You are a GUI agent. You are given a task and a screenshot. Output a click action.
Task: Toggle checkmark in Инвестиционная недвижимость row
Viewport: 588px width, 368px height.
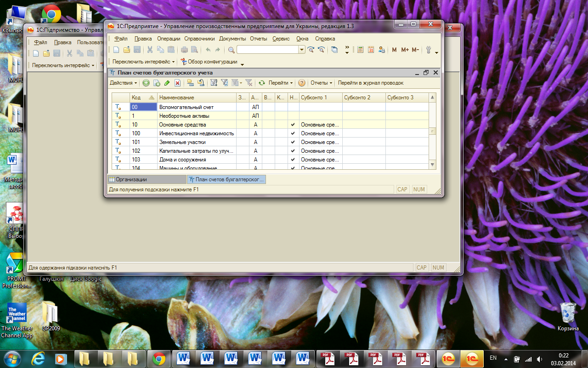293,133
